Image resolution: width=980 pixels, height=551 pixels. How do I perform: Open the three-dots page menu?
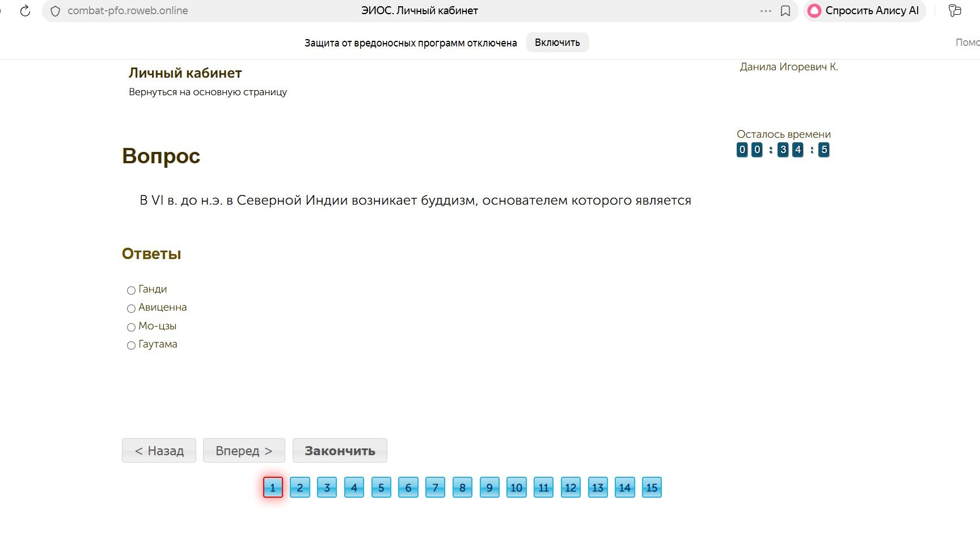[766, 11]
